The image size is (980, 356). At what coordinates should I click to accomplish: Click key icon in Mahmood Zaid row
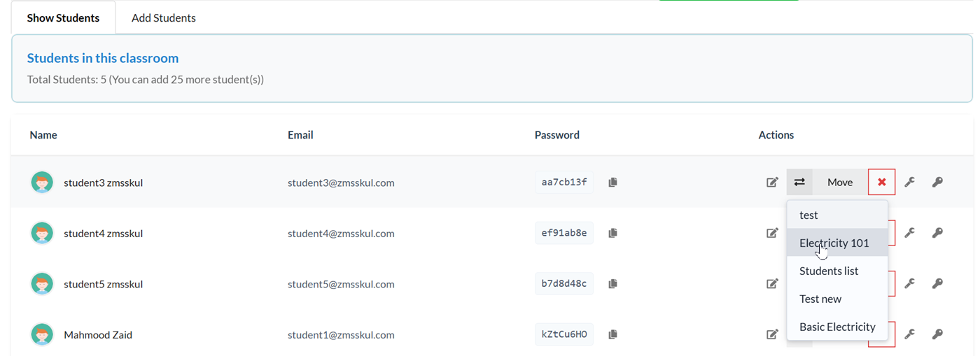937,334
